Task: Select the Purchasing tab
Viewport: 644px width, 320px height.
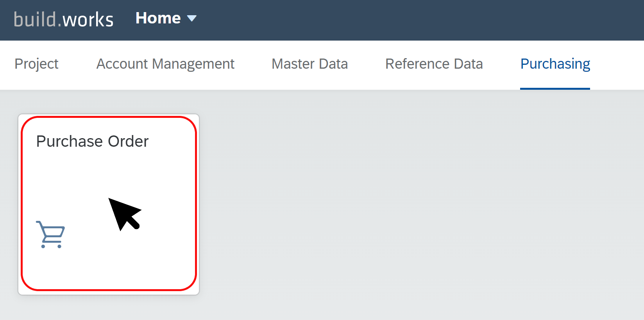Action: tap(555, 64)
